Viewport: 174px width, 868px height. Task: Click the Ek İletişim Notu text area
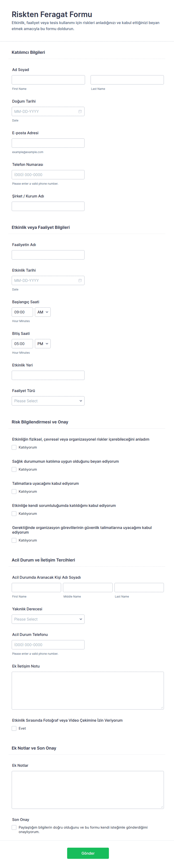tap(88, 690)
